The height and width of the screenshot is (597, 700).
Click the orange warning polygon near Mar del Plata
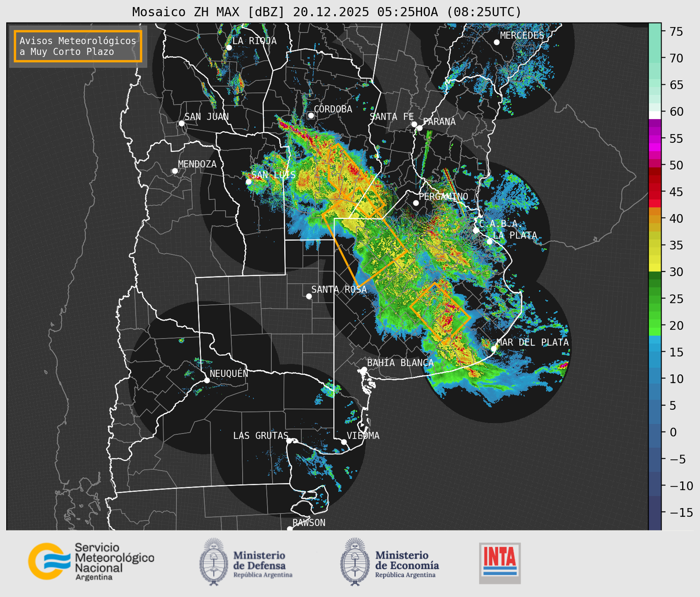pos(440,314)
